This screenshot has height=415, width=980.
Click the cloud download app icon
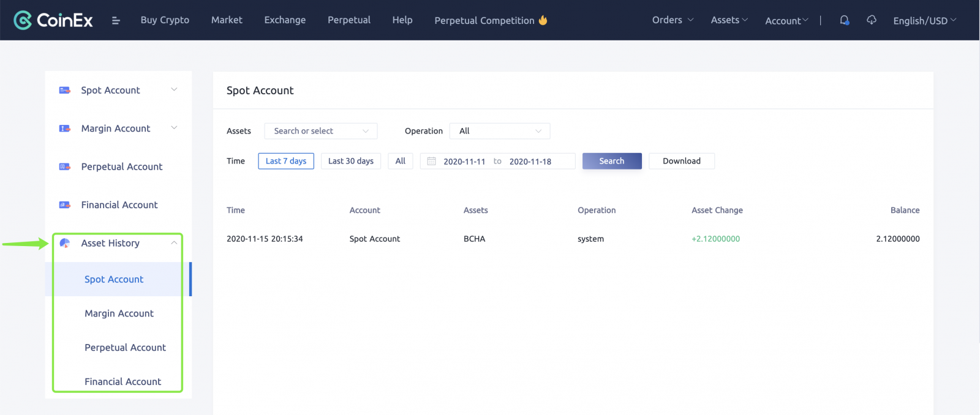coord(872,20)
